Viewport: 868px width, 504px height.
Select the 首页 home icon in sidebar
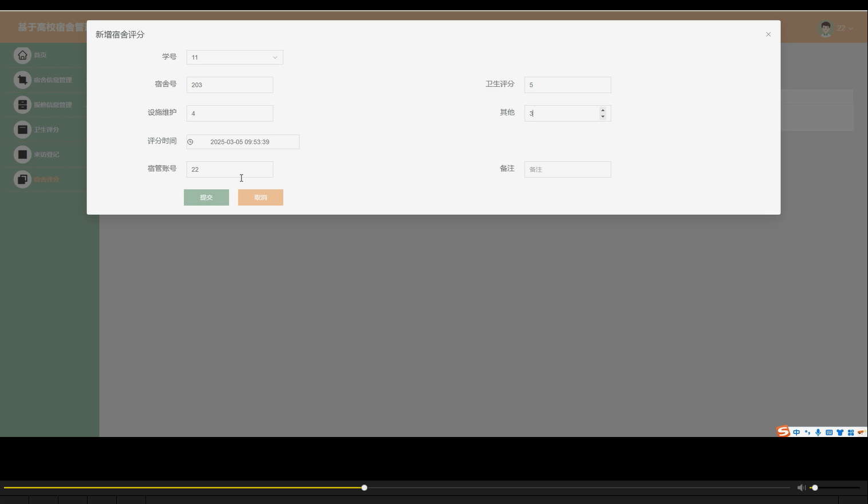coord(22,54)
